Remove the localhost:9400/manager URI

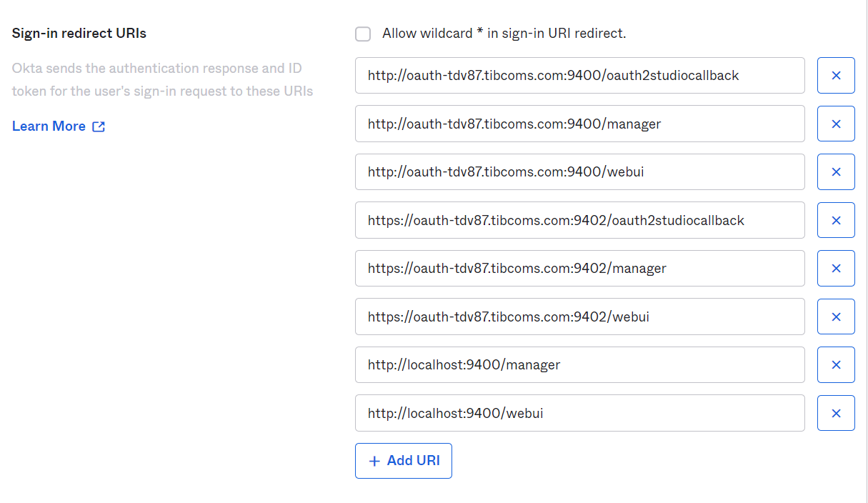point(836,365)
